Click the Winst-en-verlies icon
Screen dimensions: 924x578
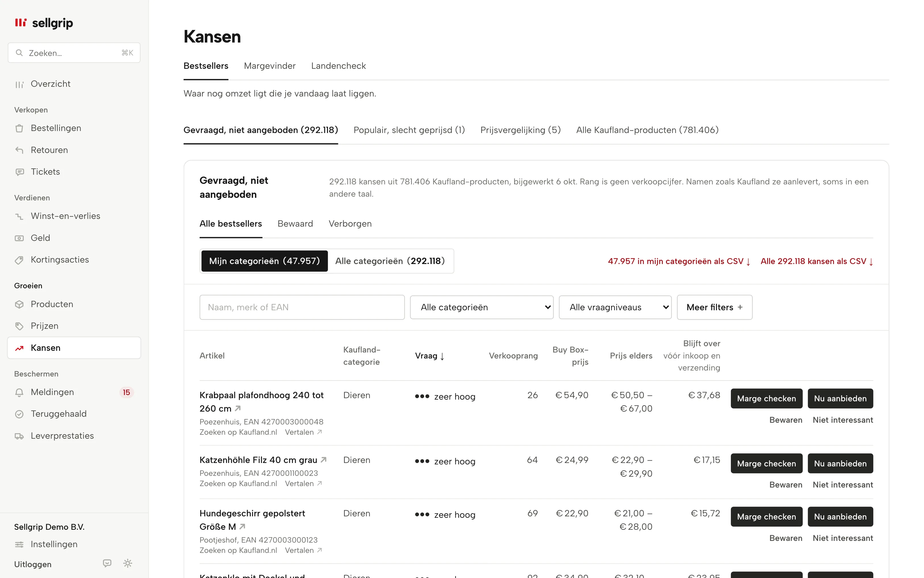pos(19,216)
